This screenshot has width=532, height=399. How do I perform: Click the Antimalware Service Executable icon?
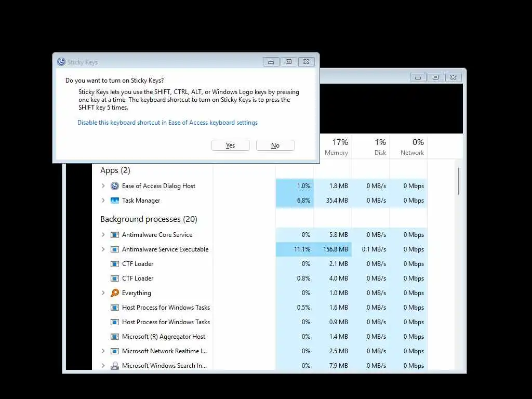[x=115, y=249]
